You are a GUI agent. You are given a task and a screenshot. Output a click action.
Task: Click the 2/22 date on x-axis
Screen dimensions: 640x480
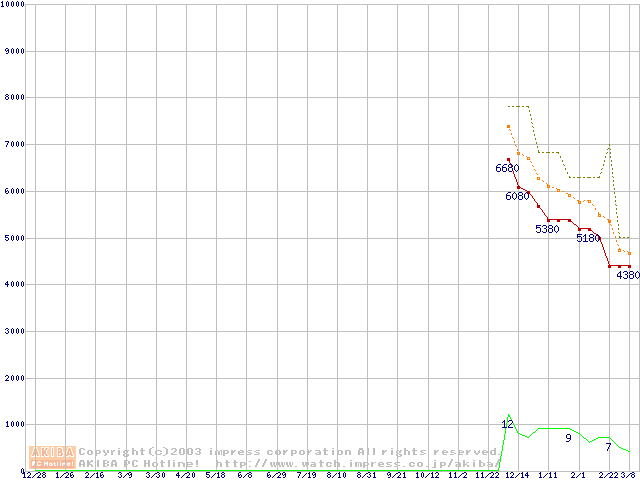tap(608, 475)
